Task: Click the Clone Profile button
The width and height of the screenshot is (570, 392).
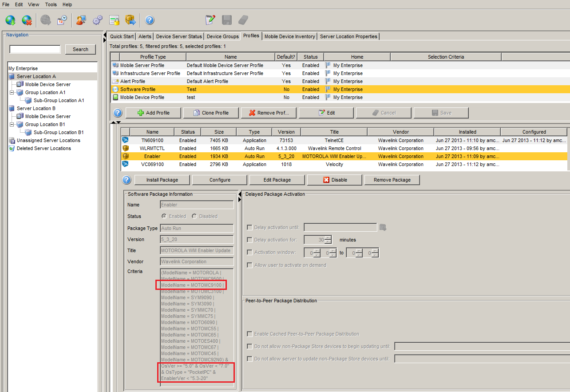Action: [x=211, y=113]
